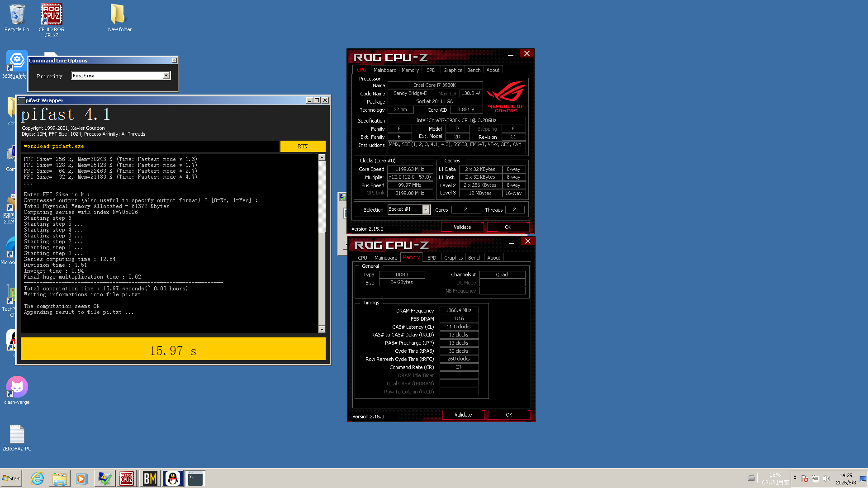Click Validate in the upper CPU-Z window

(x=462, y=227)
